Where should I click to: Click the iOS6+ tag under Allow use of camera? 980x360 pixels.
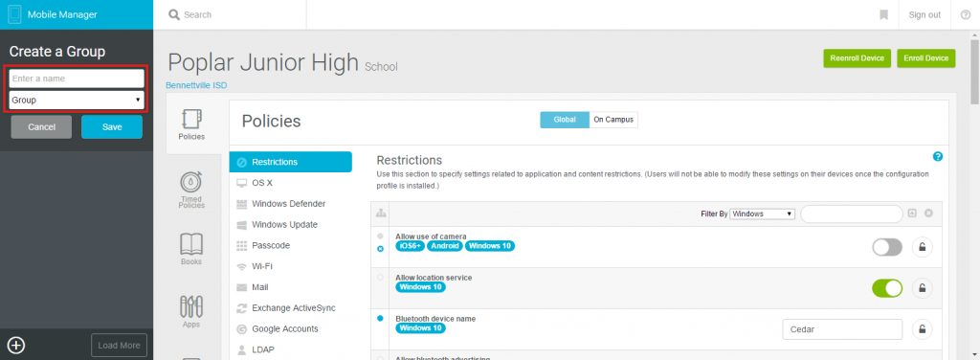[x=410, y=246]
